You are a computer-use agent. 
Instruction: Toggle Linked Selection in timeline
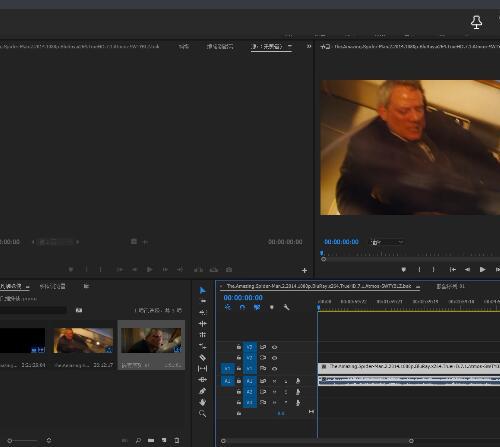257,307
